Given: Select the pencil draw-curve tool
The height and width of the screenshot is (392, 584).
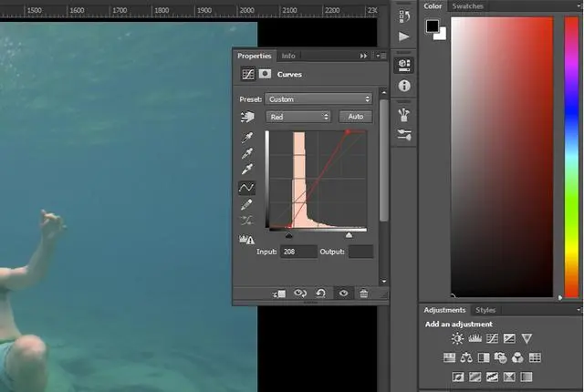Looking at the screenshot, I should coord(246,204).
